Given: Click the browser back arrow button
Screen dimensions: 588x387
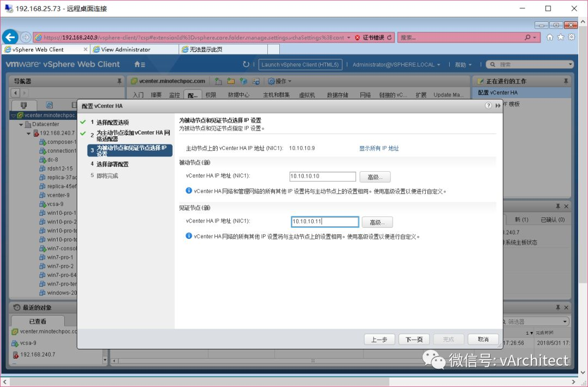Looking at the screenshot, I should tap(10, 37).
